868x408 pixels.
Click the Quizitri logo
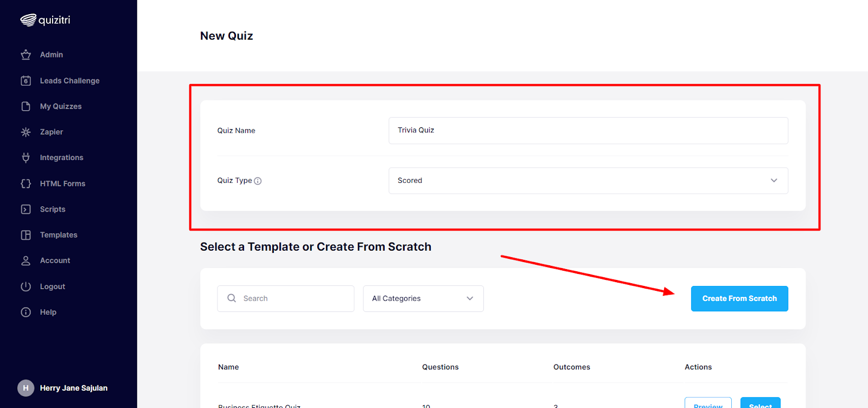[45, 20]
